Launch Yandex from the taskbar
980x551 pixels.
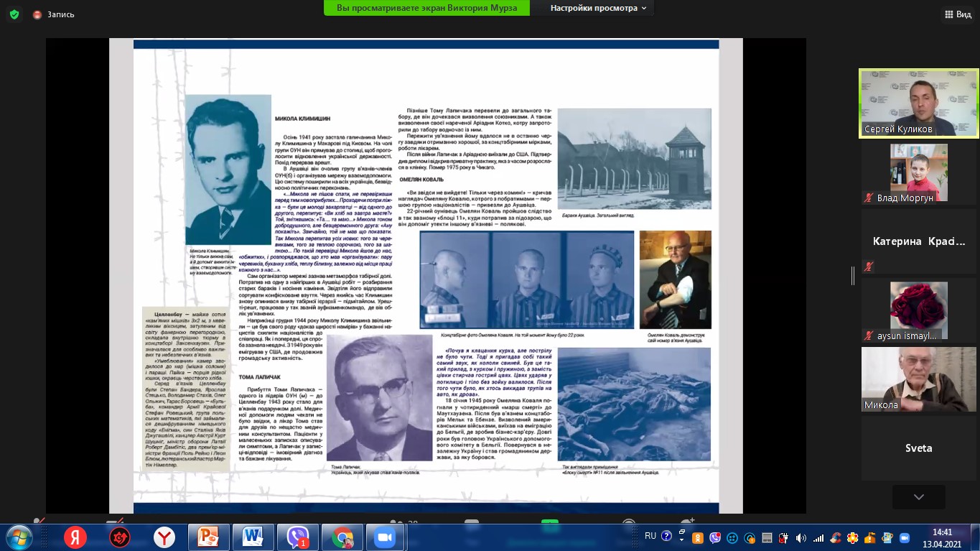(x=75, y=537)
